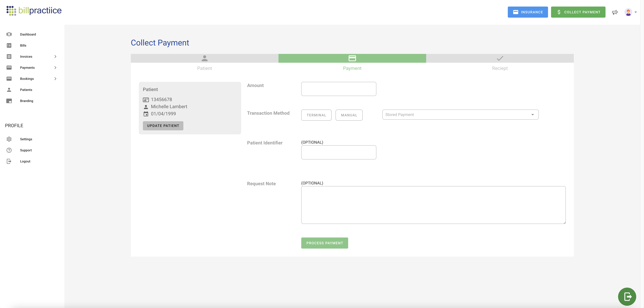Click into the Amount input field
The image size is (644, 308).
(x=338, y=89)
